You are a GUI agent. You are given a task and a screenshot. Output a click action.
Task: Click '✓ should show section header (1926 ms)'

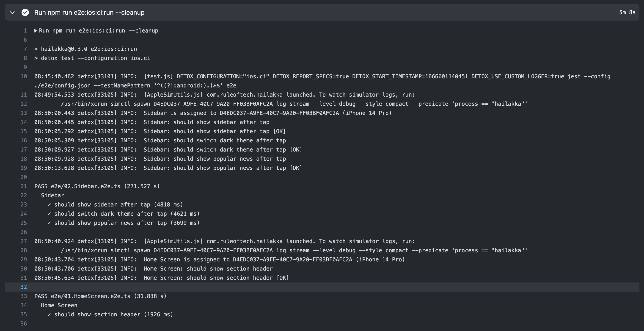[110, 315]
